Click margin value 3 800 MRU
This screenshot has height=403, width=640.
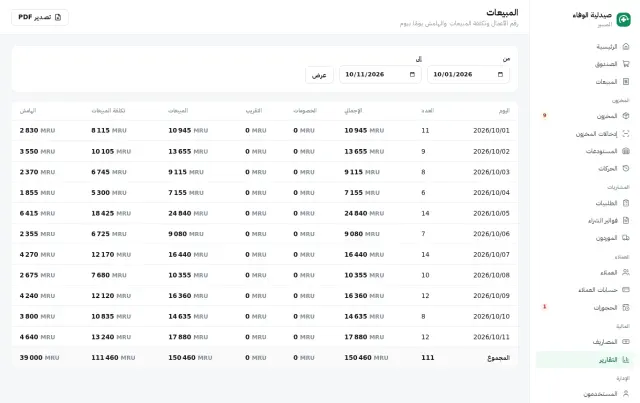(37, 316)
